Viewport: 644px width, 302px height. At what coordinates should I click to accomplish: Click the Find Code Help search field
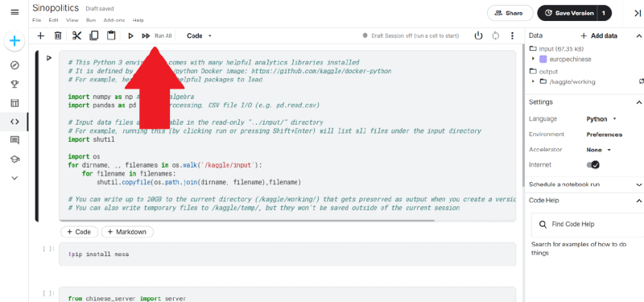coord(588,225)
